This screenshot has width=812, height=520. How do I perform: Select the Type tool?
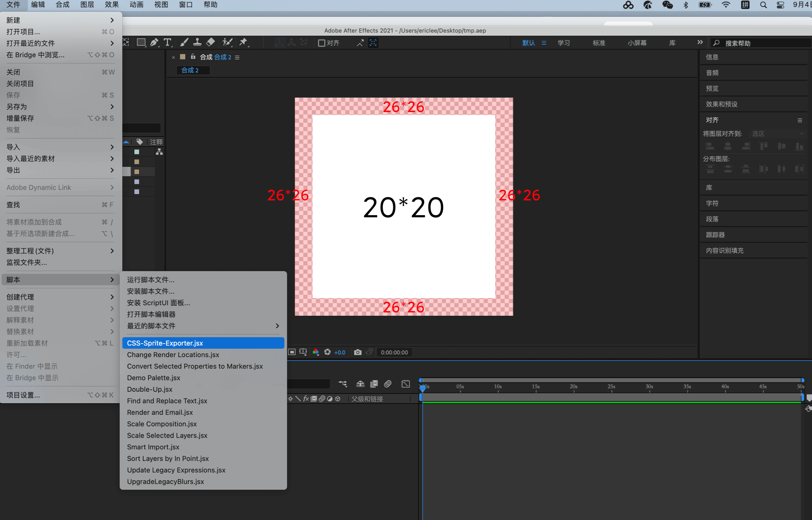point(168,43)
